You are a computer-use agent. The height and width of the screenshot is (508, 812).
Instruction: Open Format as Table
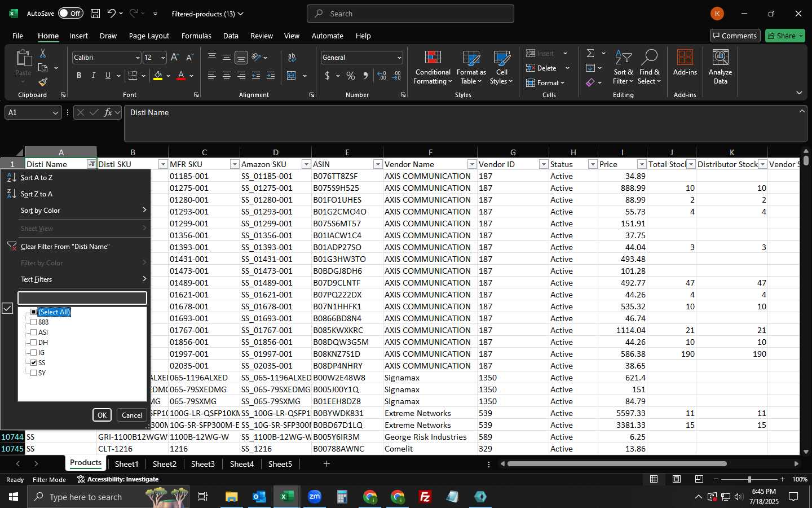471,68
